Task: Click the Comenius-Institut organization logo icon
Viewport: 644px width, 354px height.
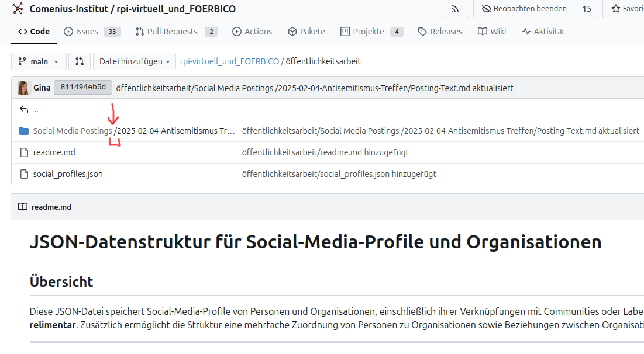Action: [x=18, y=9]
